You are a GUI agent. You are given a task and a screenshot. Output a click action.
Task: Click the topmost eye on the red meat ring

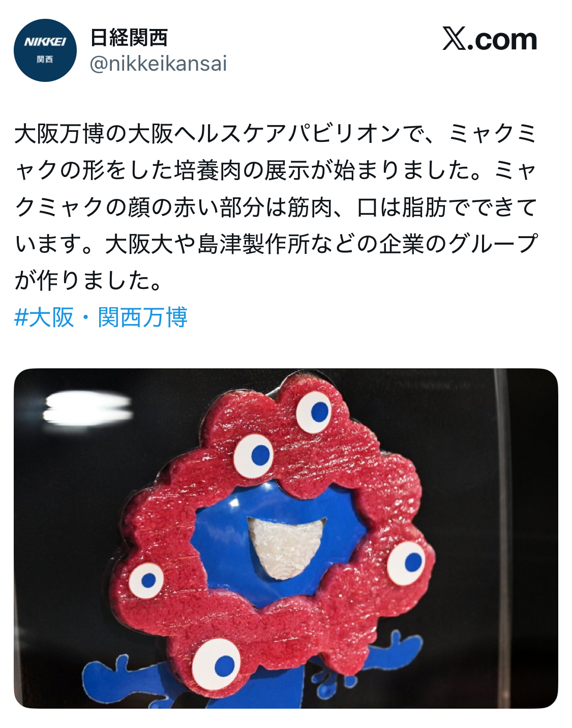(x=314, y=412)
